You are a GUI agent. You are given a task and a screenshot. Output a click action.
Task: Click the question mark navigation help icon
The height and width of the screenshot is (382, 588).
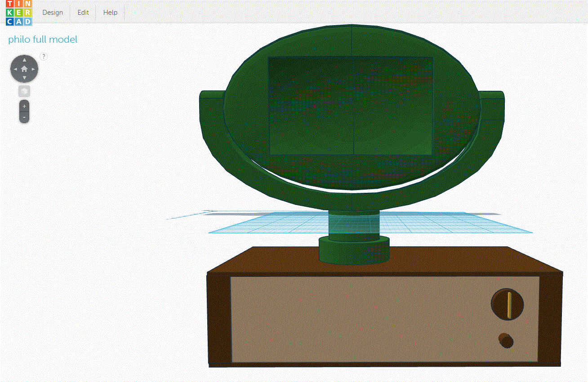[44, 57]
